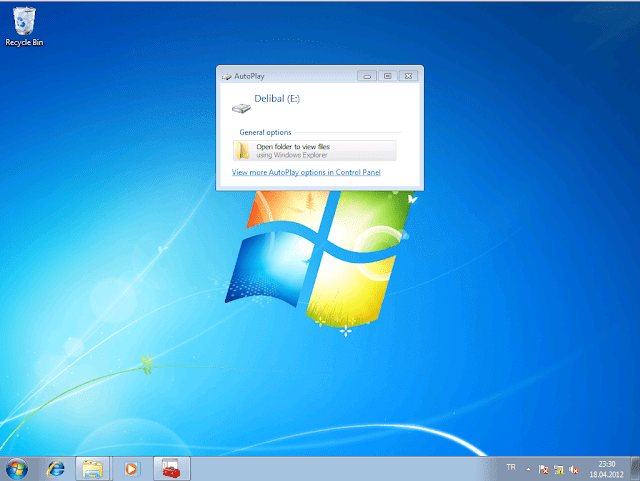Launch Windows Media Player from taskbar
640x481 pixels.
[x=130, y=467]
